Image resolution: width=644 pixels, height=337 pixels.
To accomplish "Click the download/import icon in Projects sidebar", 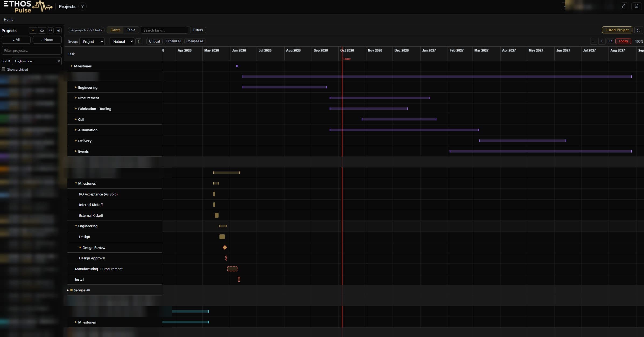I will (x=42, y=30).
